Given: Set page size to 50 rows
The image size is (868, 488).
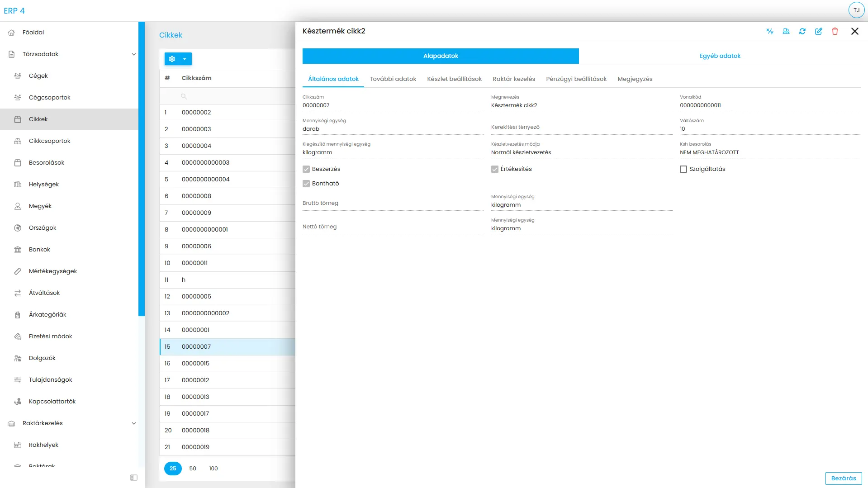Looking at the screenshot, I should (x=193, y=469).
